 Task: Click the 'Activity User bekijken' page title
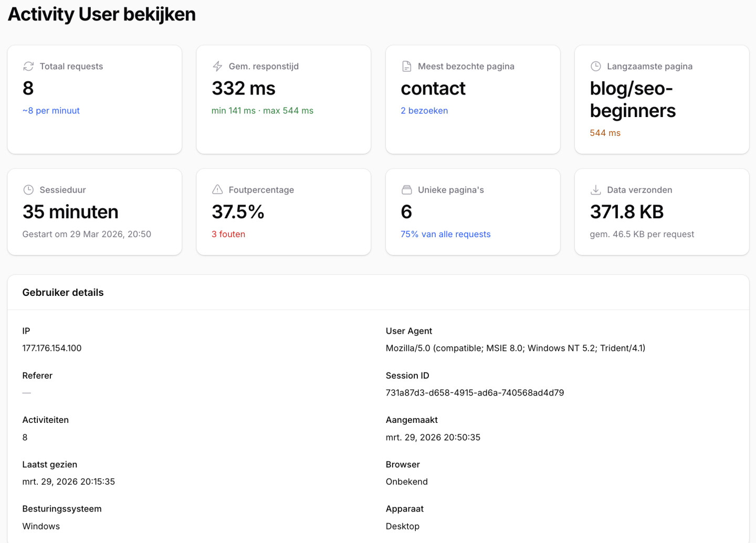tap(102, 14)
